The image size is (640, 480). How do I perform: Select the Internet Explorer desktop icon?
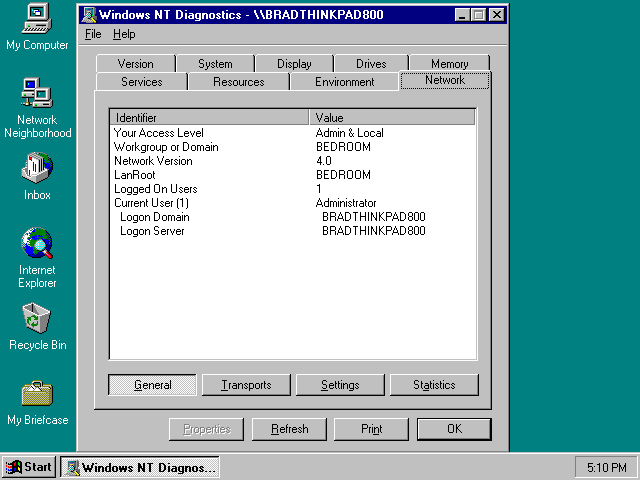(37, 258)
